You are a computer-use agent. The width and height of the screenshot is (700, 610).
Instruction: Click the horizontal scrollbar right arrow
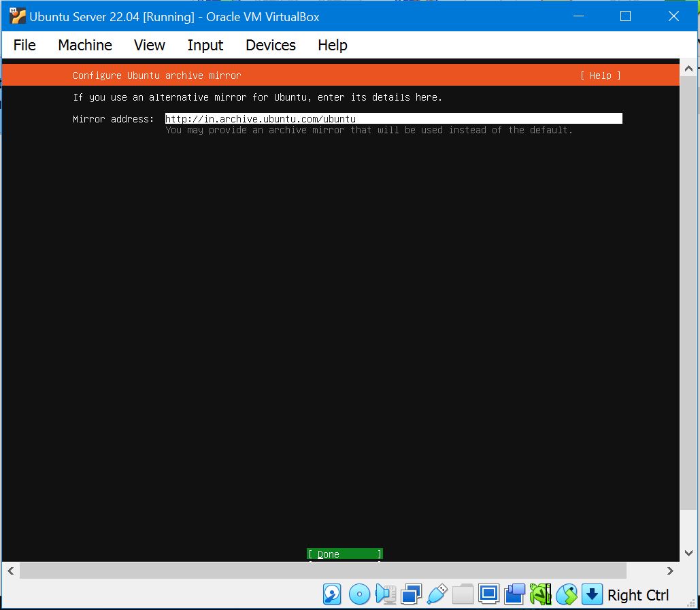[670, 571]
